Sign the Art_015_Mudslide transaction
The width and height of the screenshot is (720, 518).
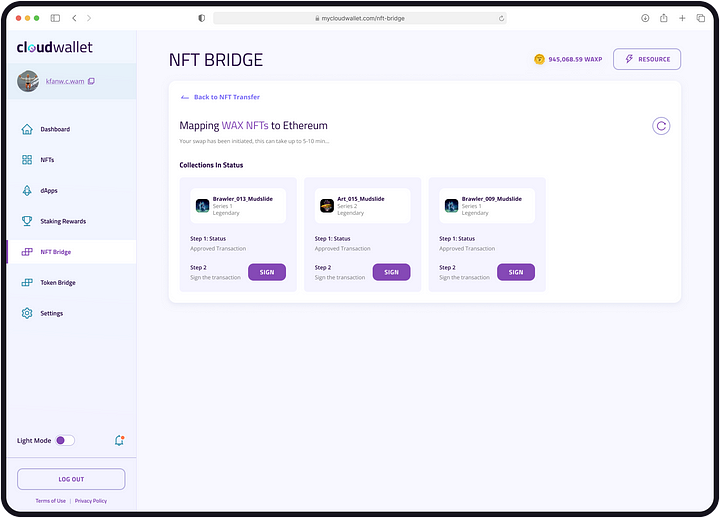pyautogui.click(x=391, y=272)
